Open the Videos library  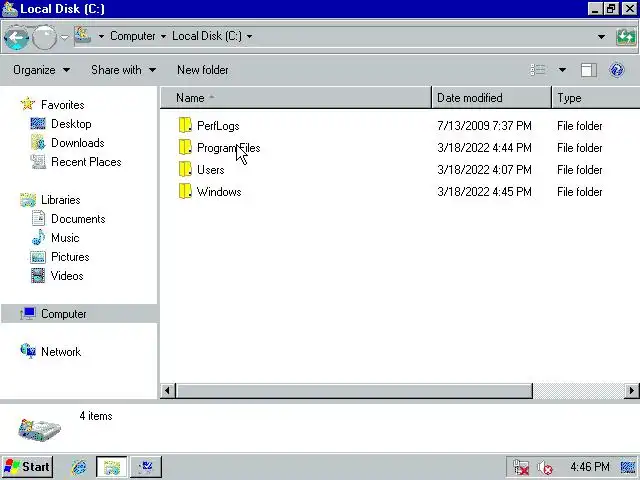click(67, 276)
